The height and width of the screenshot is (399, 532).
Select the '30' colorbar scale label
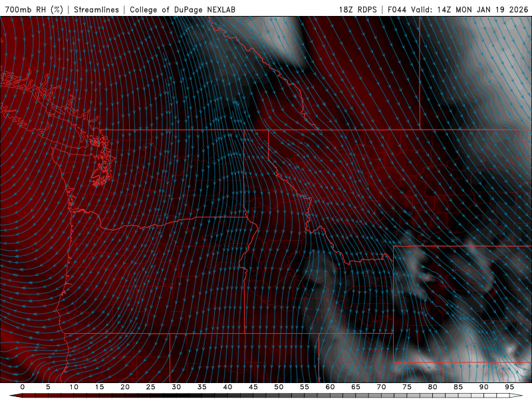coord(176,387)
